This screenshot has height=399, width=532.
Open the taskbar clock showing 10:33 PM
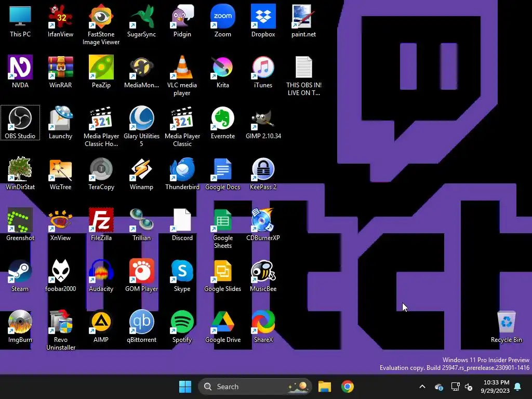pos(495,387)
